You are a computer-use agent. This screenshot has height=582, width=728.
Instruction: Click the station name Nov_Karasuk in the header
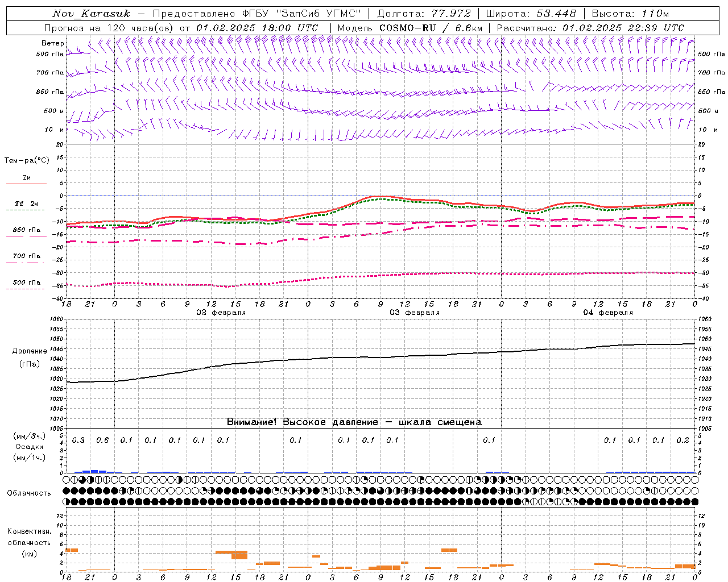tap(91, 14)
